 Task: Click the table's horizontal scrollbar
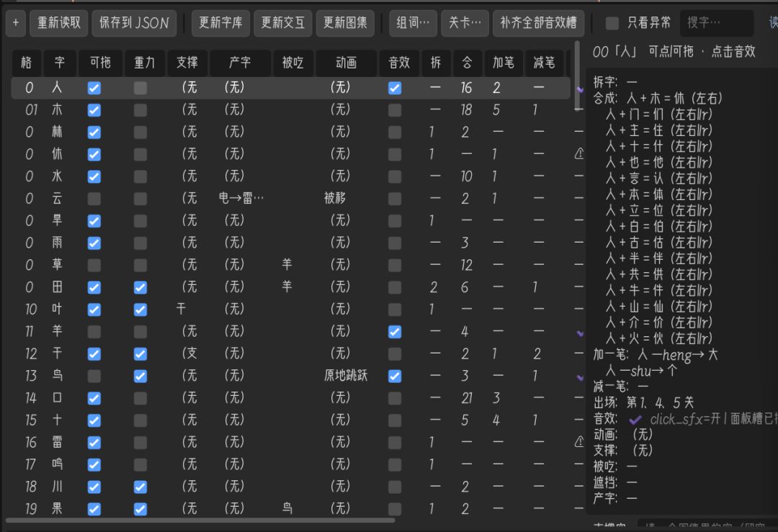coord(200,520)
